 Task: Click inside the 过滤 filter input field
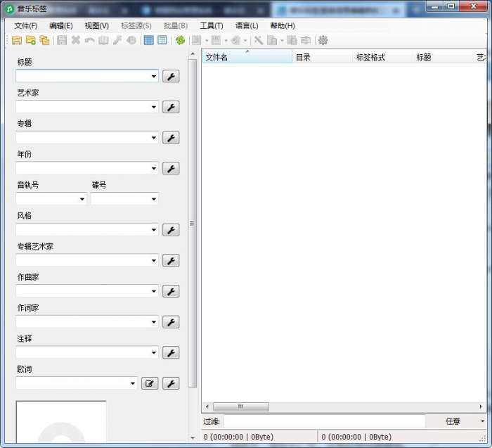point(325,421)
